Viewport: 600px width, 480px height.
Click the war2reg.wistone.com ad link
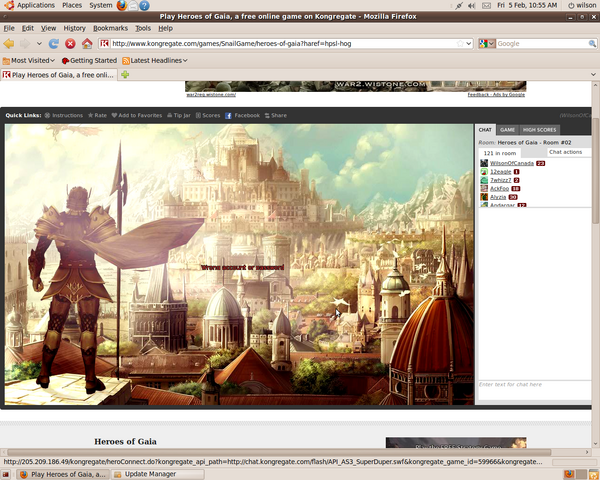click(x=211, y=95)
